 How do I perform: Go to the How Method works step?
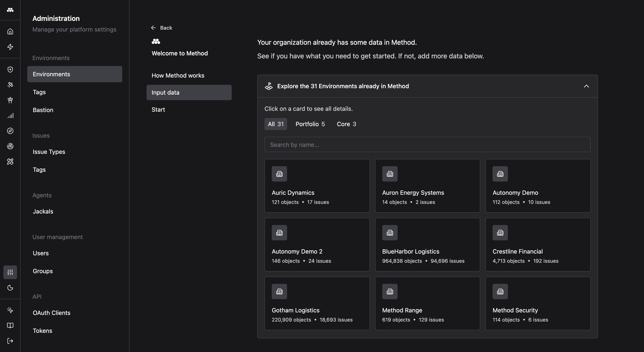tap(189, 76)
